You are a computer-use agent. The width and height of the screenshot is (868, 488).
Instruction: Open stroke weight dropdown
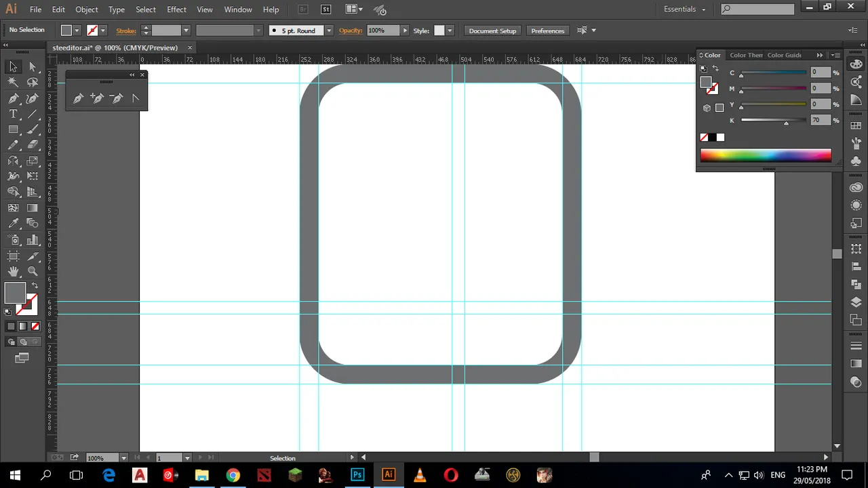click(185, 30)
